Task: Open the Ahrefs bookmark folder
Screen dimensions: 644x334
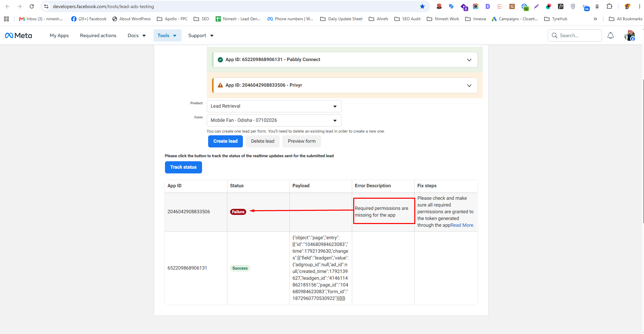Action: point(379,19)
